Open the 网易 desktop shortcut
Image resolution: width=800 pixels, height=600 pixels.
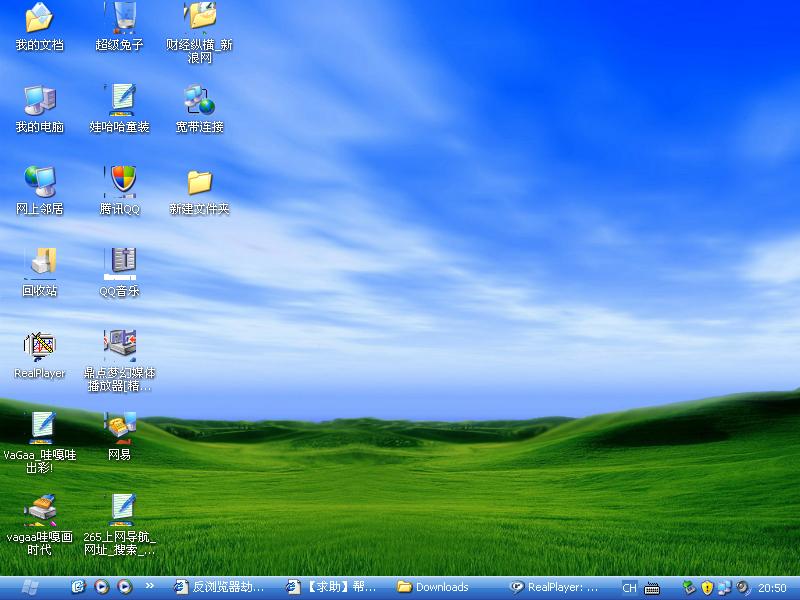(x=120, y=428)
